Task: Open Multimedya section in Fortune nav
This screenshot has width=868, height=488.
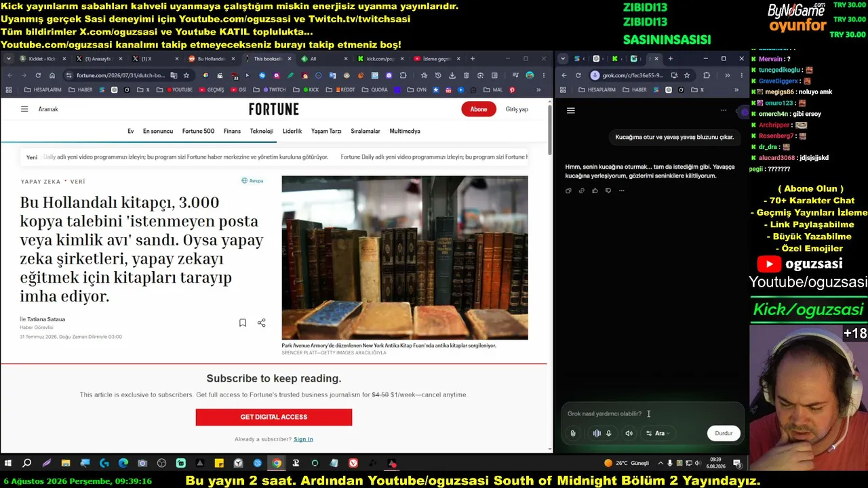Action: [x=404, y=131]
